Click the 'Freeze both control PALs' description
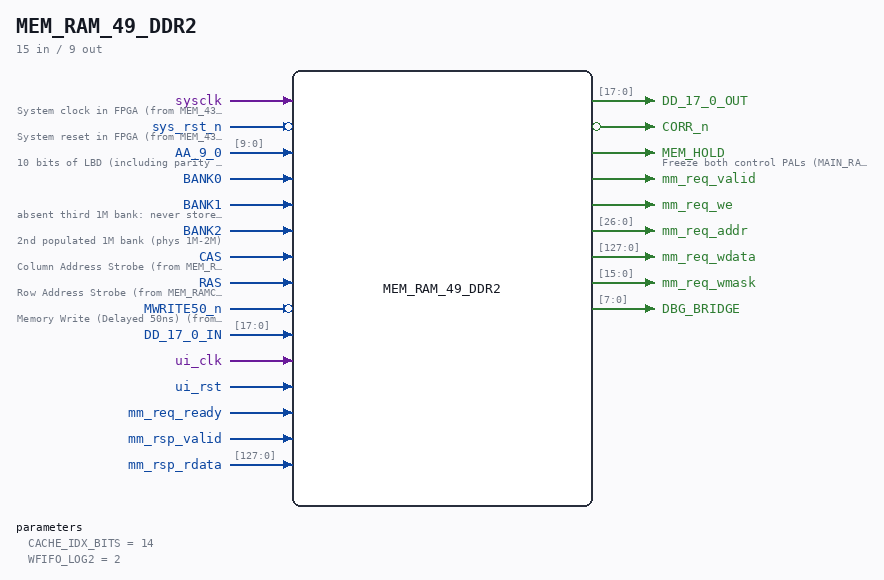884x580 pixels. point(764,162)
